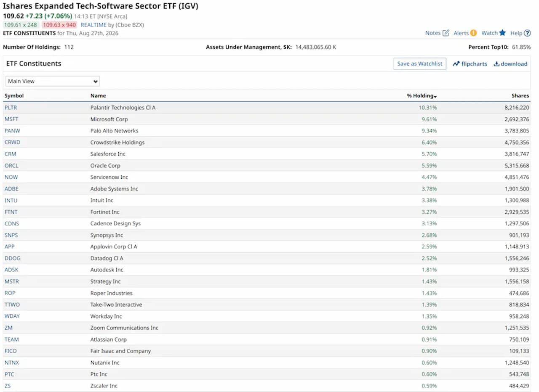Sort table by the Symbol column header

tap(14, 96)
